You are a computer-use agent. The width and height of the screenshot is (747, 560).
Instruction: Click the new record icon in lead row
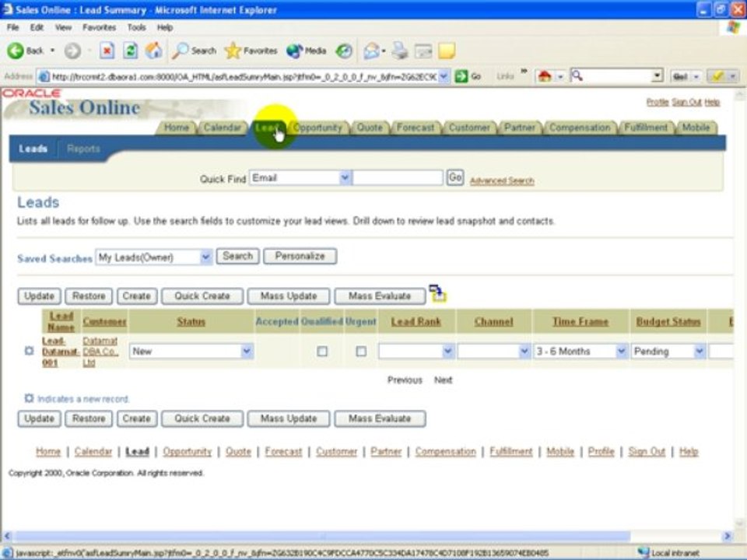tap(29, 351)
